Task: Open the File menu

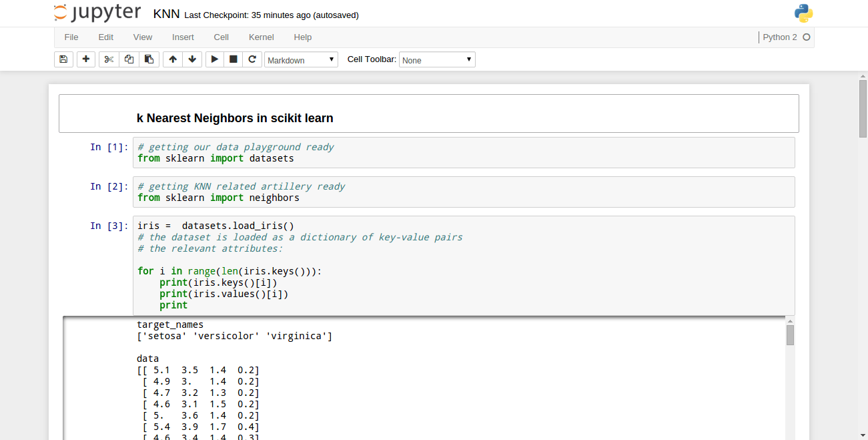Action: (x=71, y=37)
